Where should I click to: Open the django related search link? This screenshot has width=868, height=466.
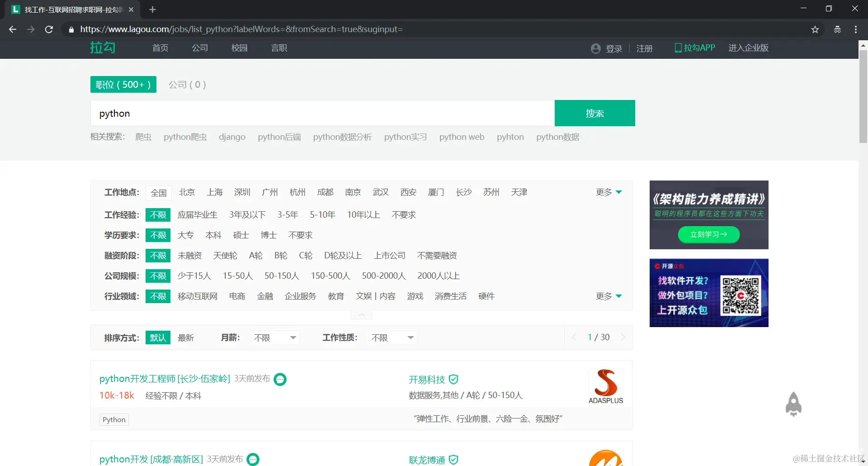(232, 137)
